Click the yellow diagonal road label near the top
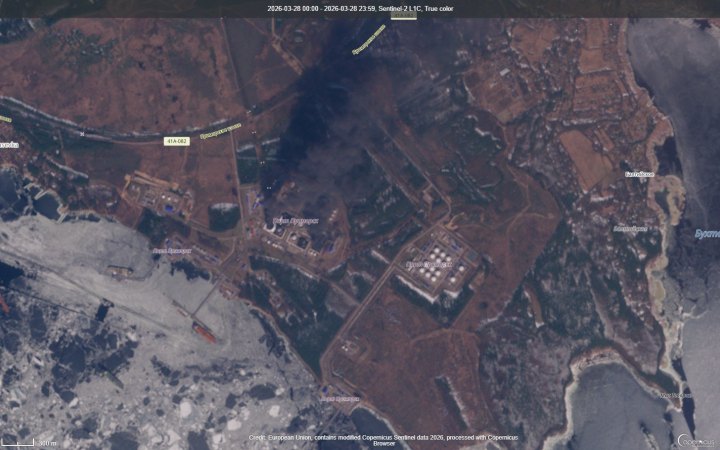The height and width of the screenshot is (450, 720). click(x=367, y=41)
